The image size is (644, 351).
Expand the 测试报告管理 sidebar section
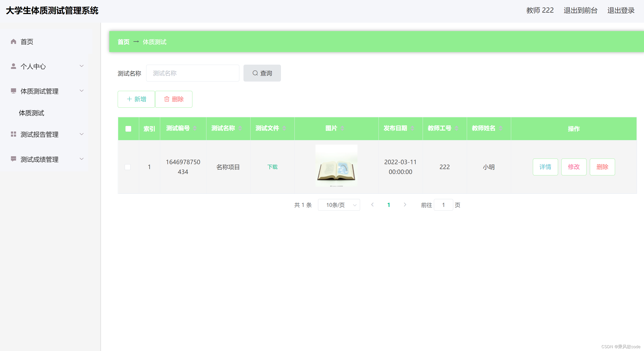click(81, 134)
